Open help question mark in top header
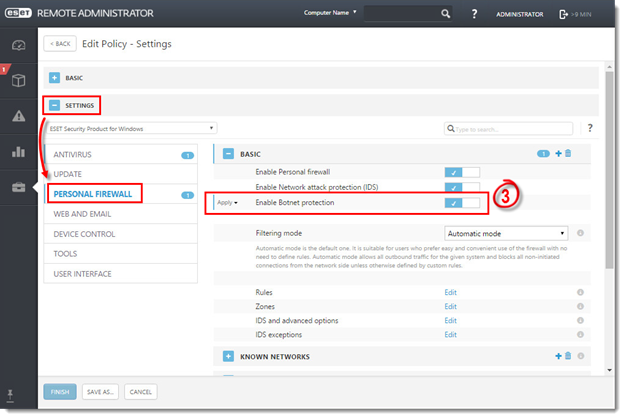 coord(474,14)
